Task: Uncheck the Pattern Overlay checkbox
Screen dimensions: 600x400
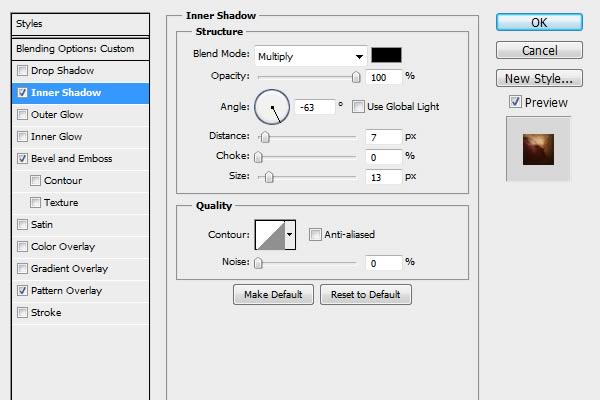Action: [x=22, y=291]
